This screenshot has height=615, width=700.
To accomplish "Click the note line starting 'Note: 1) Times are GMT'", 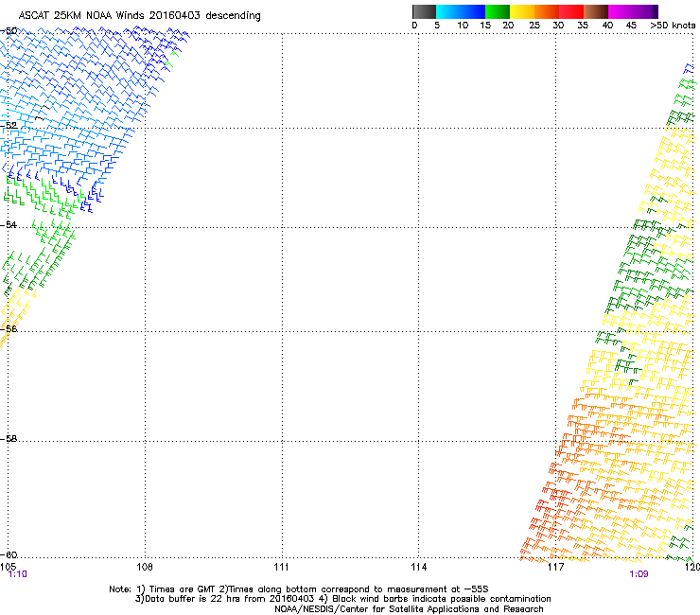I will click(299, 589).
